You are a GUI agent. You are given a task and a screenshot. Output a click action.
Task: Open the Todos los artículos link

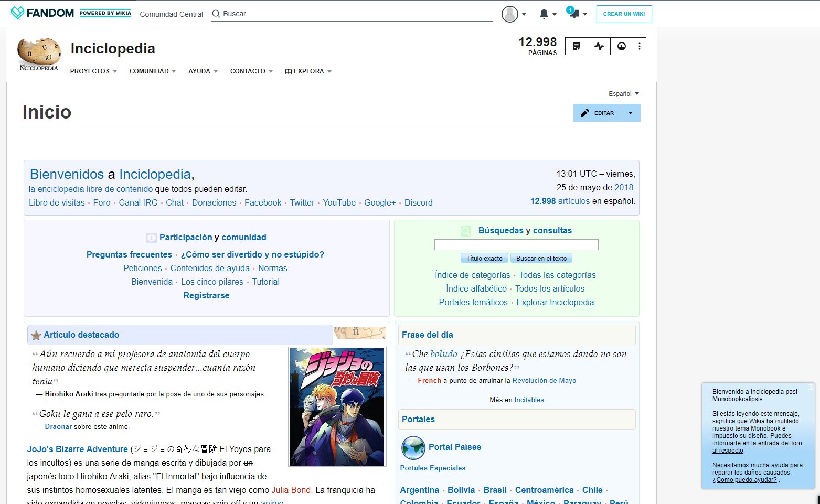coord(550,288)
